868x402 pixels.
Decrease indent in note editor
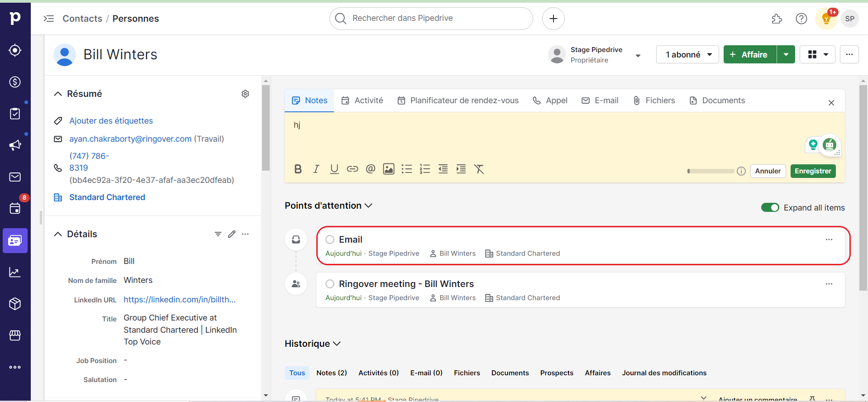point(443,169)
